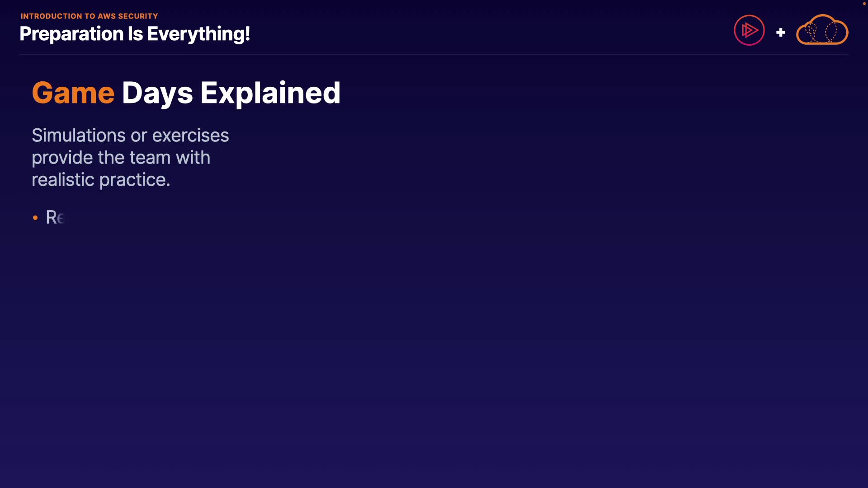Click the partially revealed "Re" bullet text
The height and width of the screenshot is (488, 868).
(x=55, y=218)
